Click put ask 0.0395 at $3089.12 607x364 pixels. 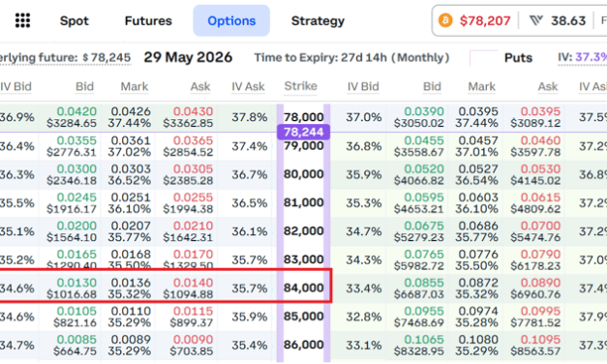pyautogui.click(x=535, y=117)
